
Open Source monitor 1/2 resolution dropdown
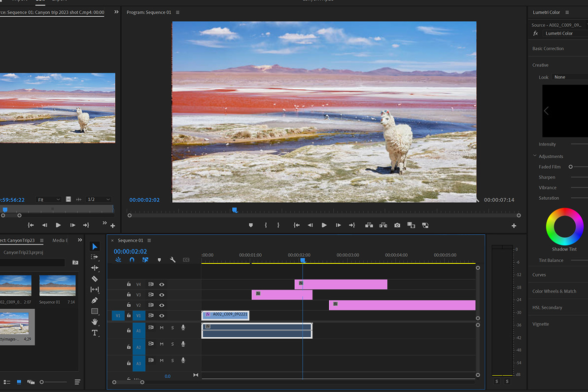(x=98, y=200)
